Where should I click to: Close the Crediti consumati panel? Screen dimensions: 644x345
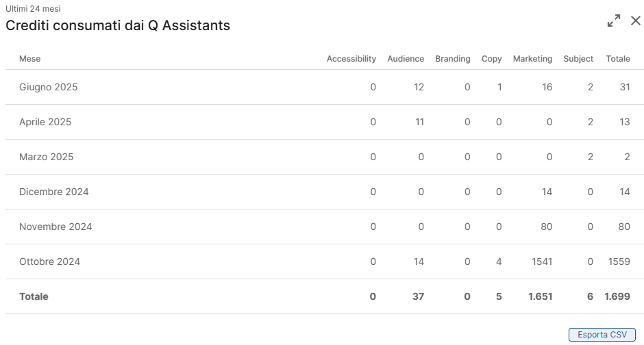(x=635, y=21)
